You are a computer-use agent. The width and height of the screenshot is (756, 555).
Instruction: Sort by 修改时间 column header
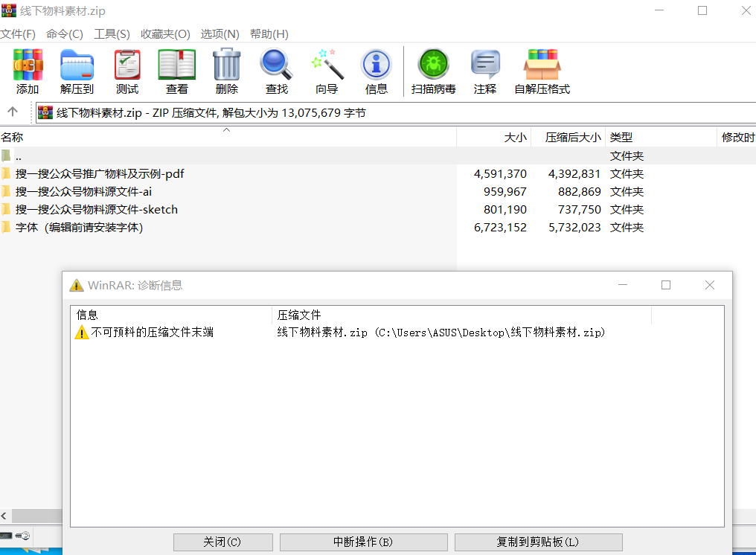[x=737, y=138]
